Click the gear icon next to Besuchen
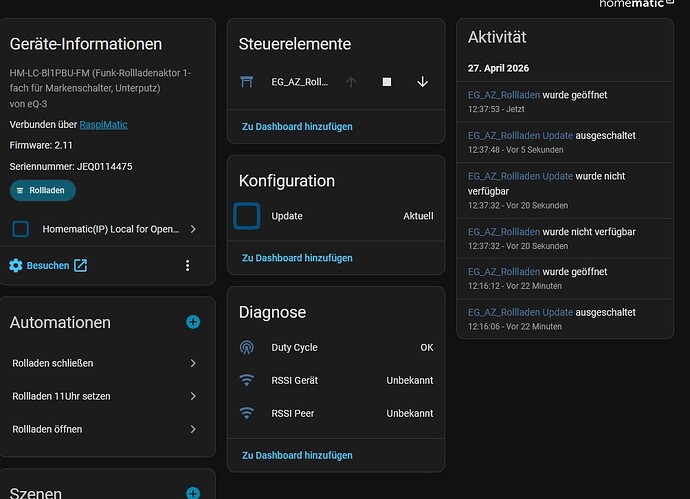The height and width of the screenshot is (499, 690). [x=16, y=265]
